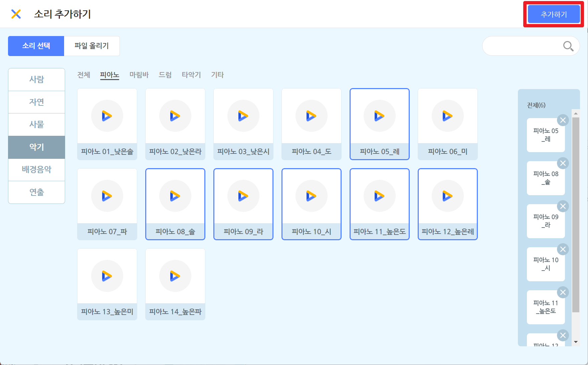Open the 연출 sound category
This screenshot has height=365, width=588.
37,192
